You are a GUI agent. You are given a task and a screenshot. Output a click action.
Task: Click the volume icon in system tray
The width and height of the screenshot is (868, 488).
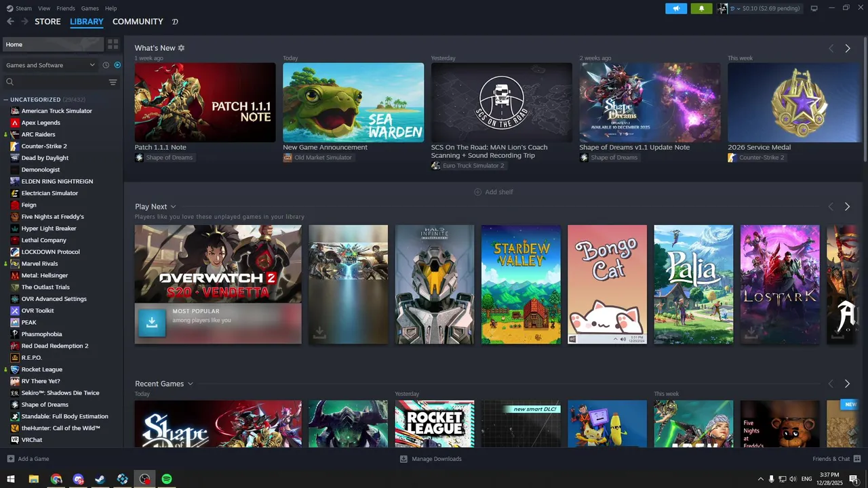(x=793, y=479)
